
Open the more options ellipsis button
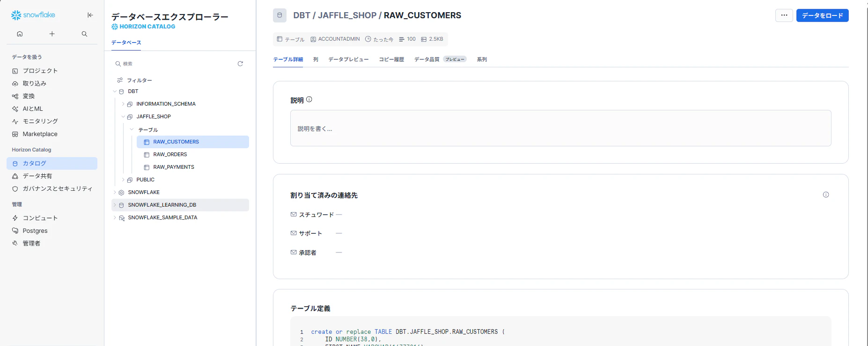(784, 15)
